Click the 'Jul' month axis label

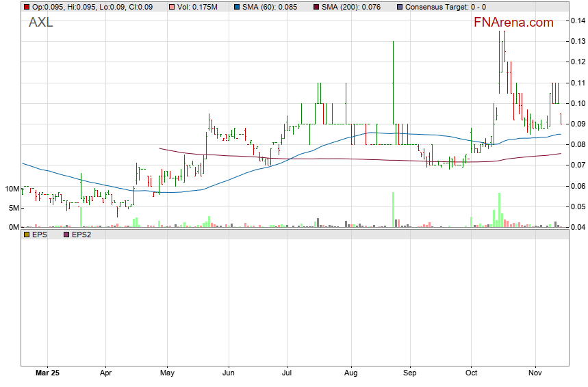click(x=287, y=374)
